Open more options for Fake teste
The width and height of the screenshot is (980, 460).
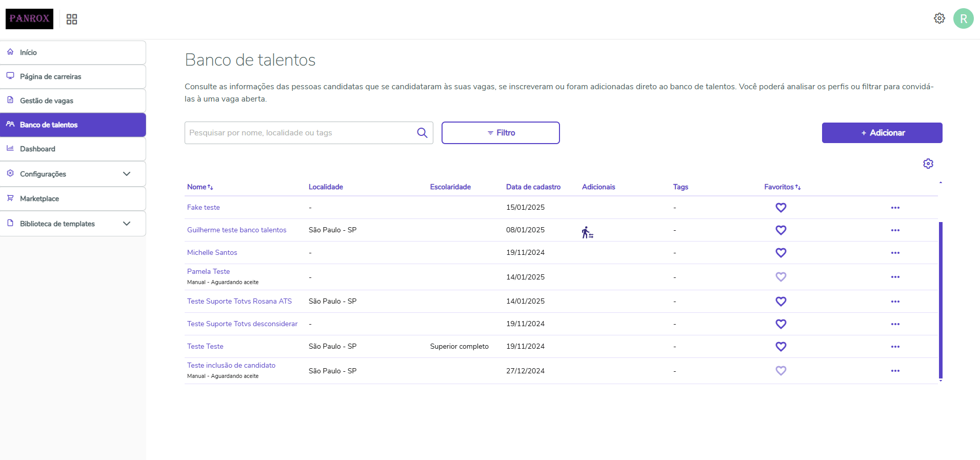(895, 208)
